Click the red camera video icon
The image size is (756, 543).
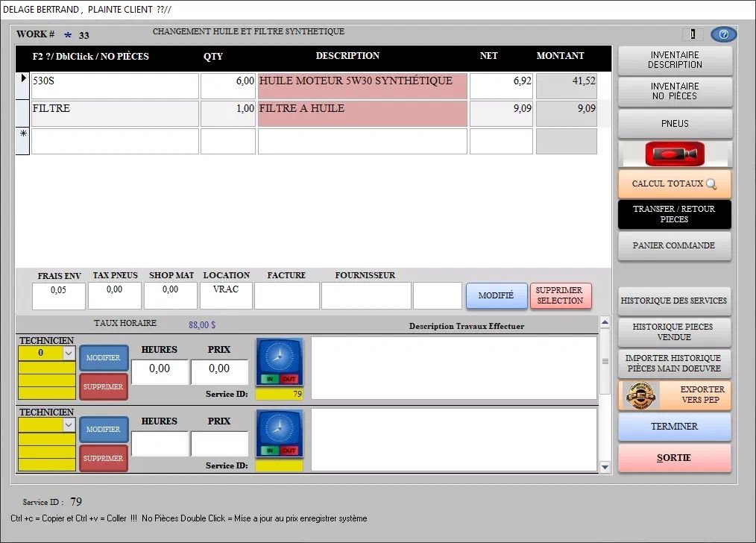[x=675, y=154]
